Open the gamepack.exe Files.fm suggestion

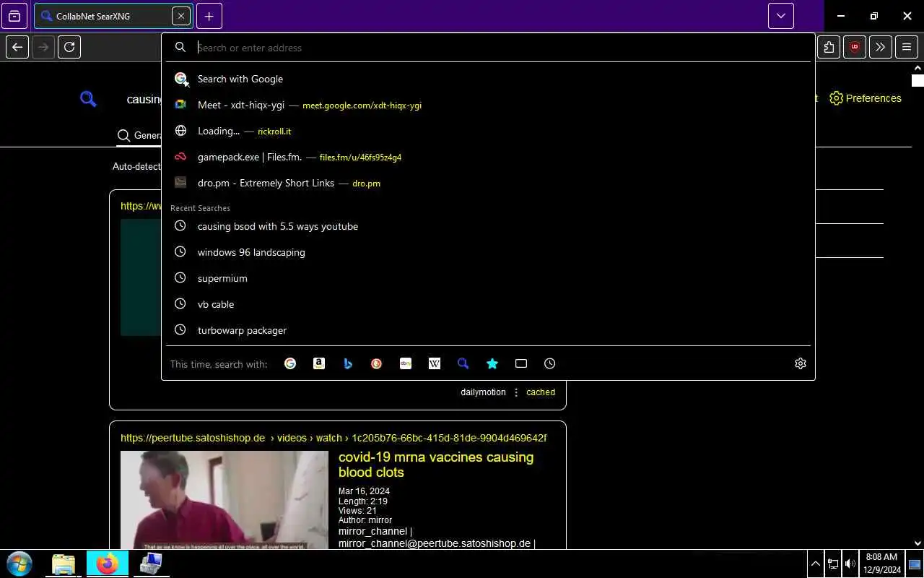point(488,157)
